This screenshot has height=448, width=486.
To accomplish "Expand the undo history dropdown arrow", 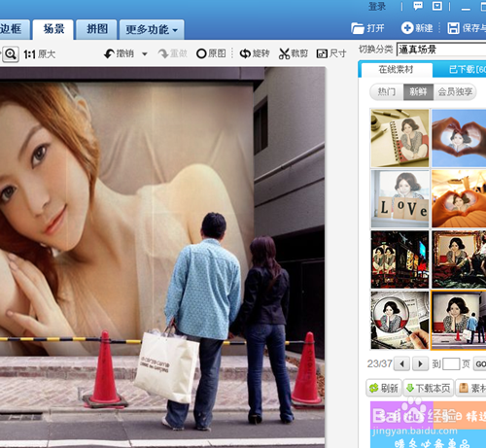I will (x=145, y=54).
